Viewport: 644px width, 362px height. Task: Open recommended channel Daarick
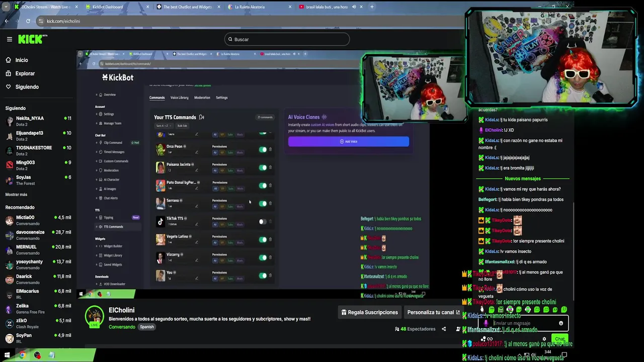(38, 279)
